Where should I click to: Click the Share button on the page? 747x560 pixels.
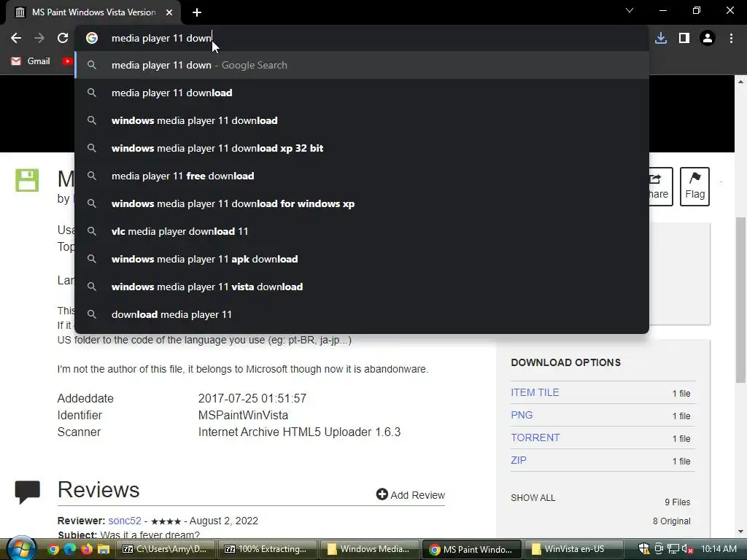pos(661,186)
